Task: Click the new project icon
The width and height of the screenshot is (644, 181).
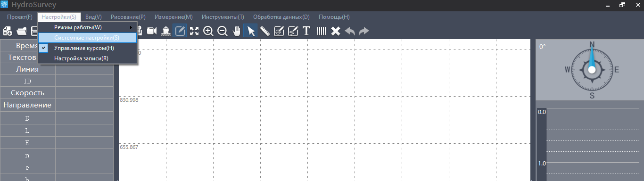Action: pos(8,31)
